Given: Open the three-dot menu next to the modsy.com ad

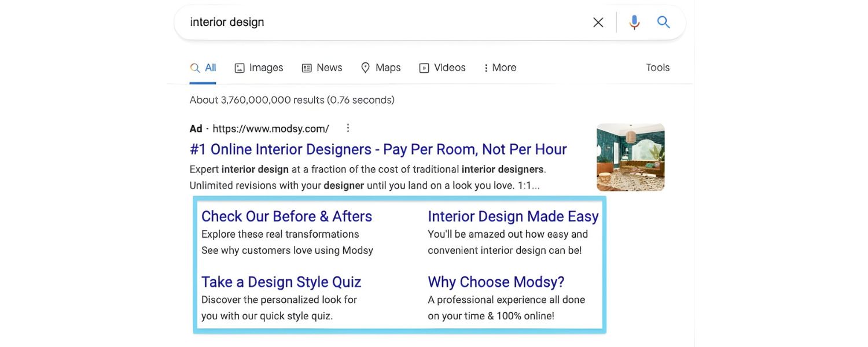Looking at the screenshot, I should 348,128.
